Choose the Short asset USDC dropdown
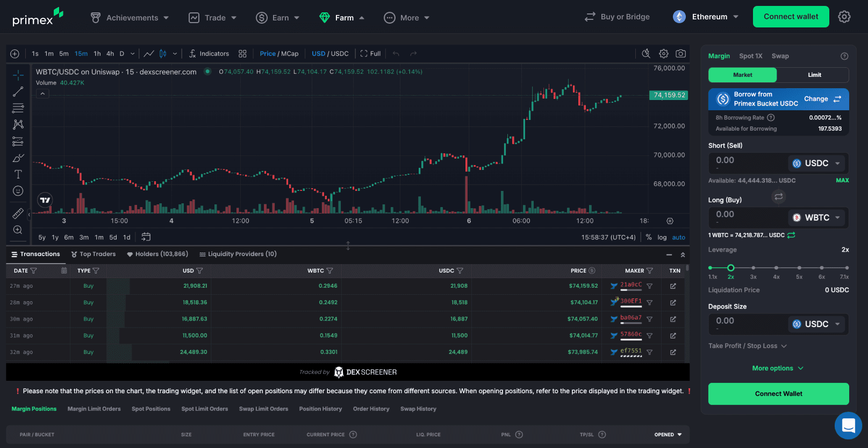The height and width of the screenshot is (448, 868). [x=817, y=163]
